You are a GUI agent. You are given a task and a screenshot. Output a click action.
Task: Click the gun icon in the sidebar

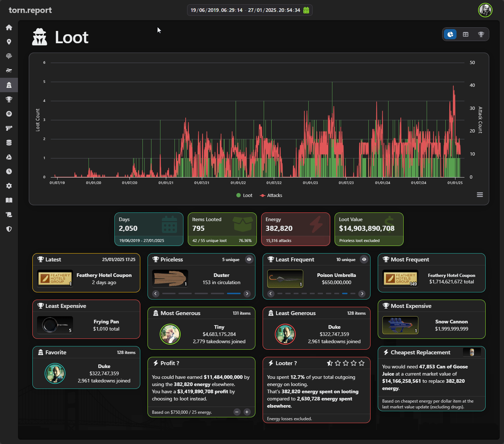coord(9,128)
